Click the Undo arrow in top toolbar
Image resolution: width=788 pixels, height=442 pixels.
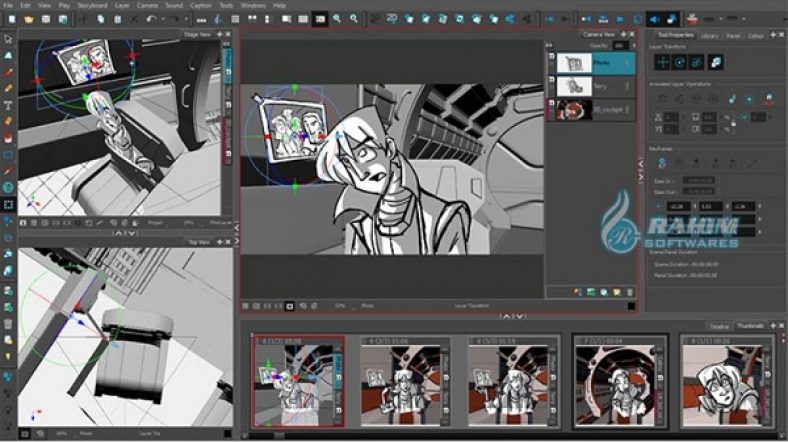151,19
